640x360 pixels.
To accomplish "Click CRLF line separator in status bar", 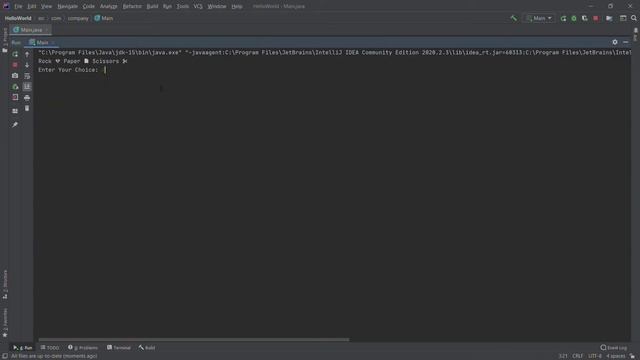I will (x=578, y=356).
